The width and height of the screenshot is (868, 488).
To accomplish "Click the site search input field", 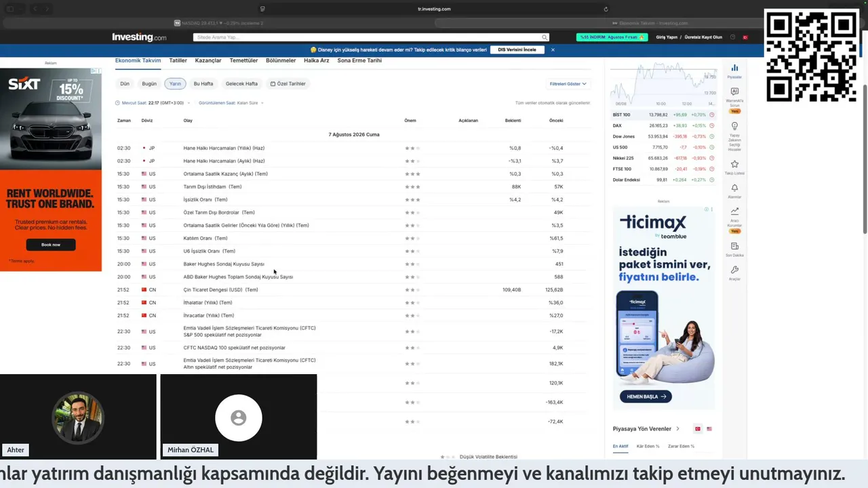I will coord(371,37).
